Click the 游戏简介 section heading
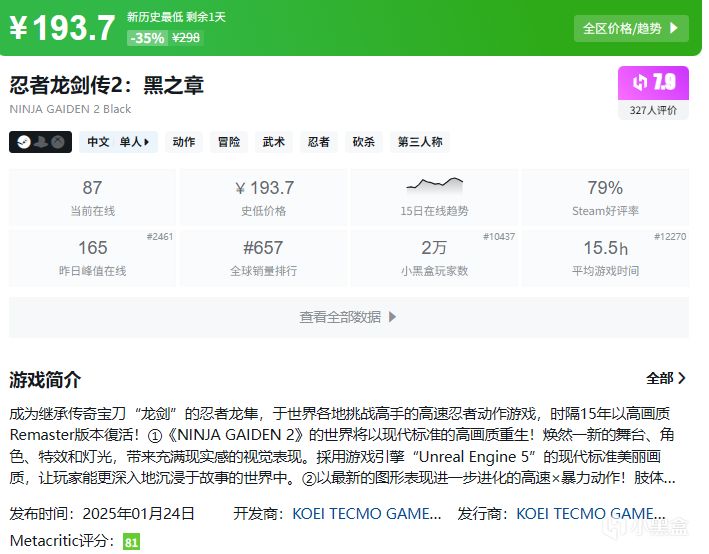The height and width of the screenshot is (554, 709). (45, 379)
